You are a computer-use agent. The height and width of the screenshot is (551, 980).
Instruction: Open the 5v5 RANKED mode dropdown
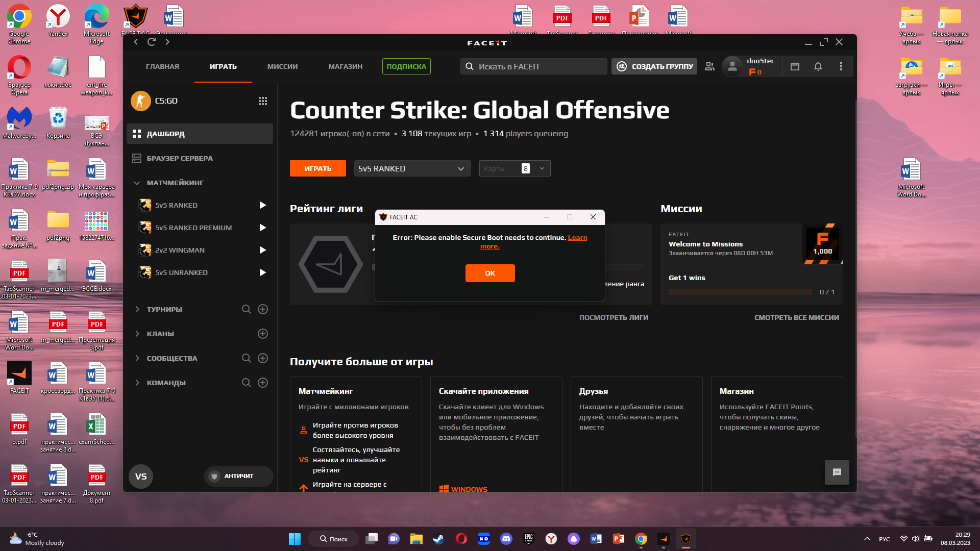[x=412, y=168]
